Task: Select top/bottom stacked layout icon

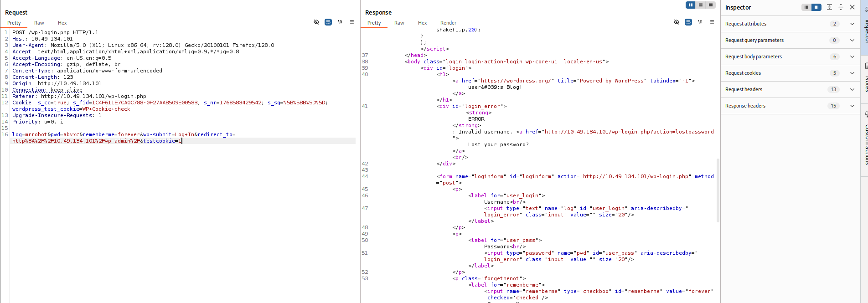Action: point(701,5)
